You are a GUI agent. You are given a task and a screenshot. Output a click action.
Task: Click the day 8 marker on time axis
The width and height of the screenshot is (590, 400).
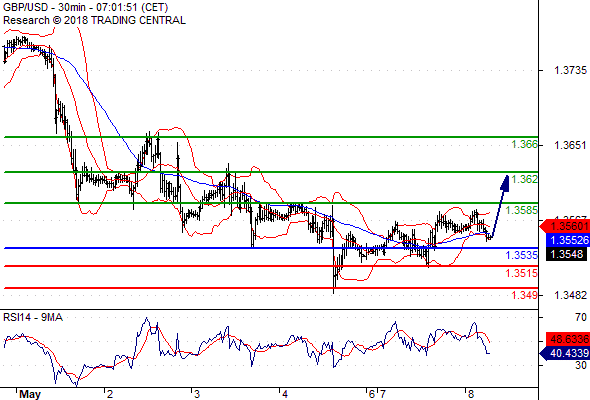click(471, 394)
